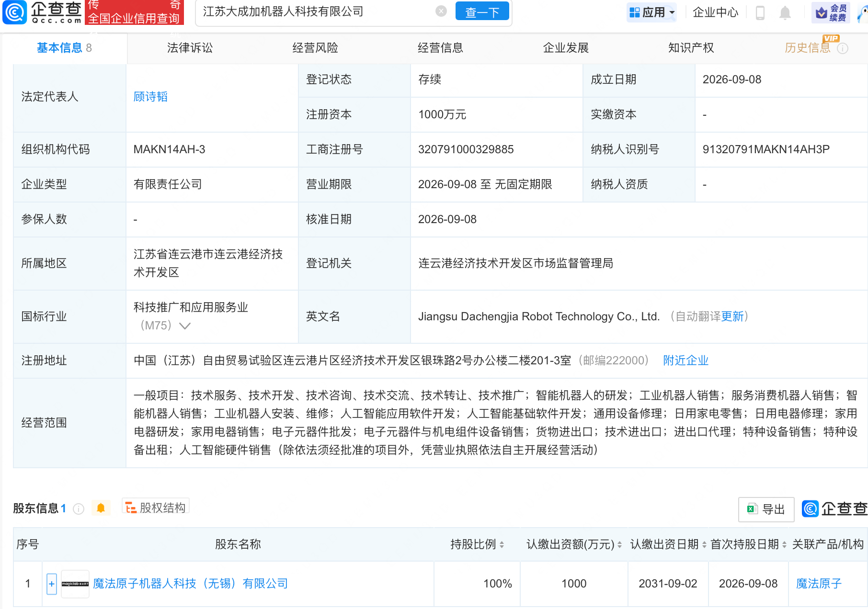868x609 pixels.
Task: Select the taxpayer ID 91320791MAKN14AH3P
Action: tap(766, 149)
